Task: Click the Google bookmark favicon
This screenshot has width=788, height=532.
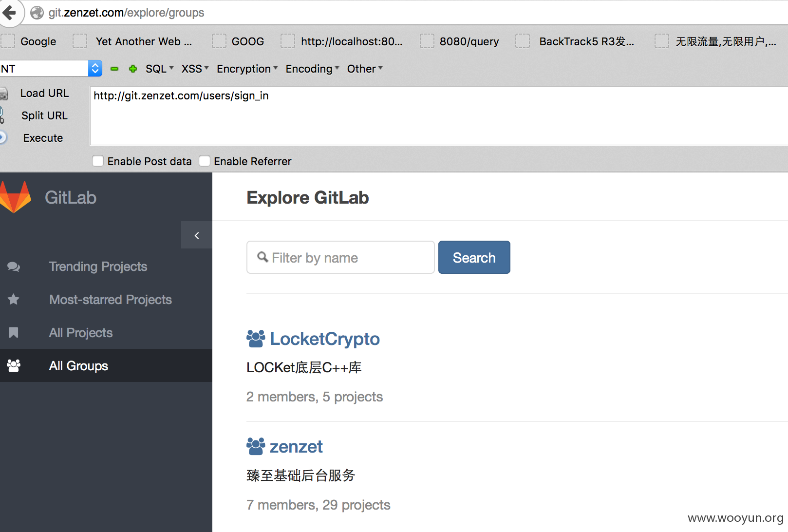Action: coord(8,41)
